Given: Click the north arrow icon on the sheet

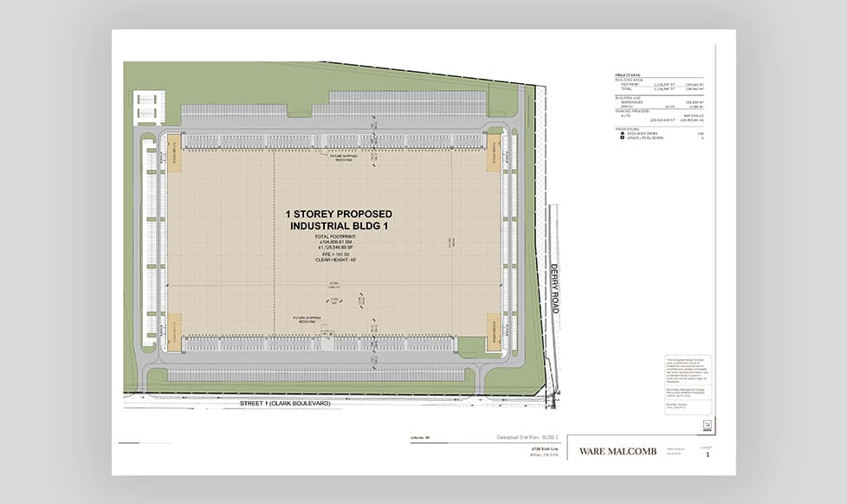Looking at the screenshot, I should click(708, 424).
